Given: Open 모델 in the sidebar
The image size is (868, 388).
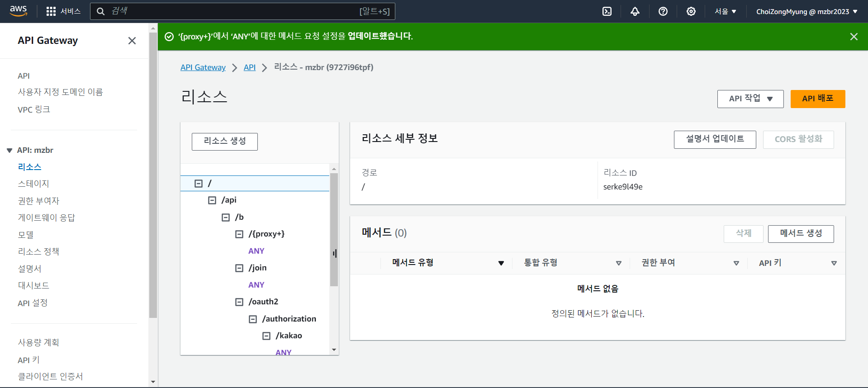Looking at the screenshot, I should (x=26, y=235).
